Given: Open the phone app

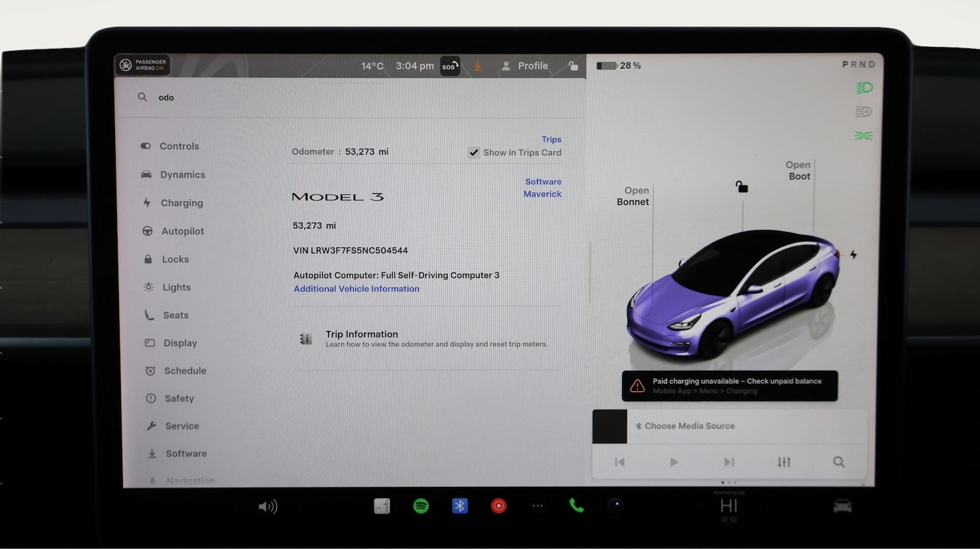Looking at the screenshot, I should (x=576, y=506).
